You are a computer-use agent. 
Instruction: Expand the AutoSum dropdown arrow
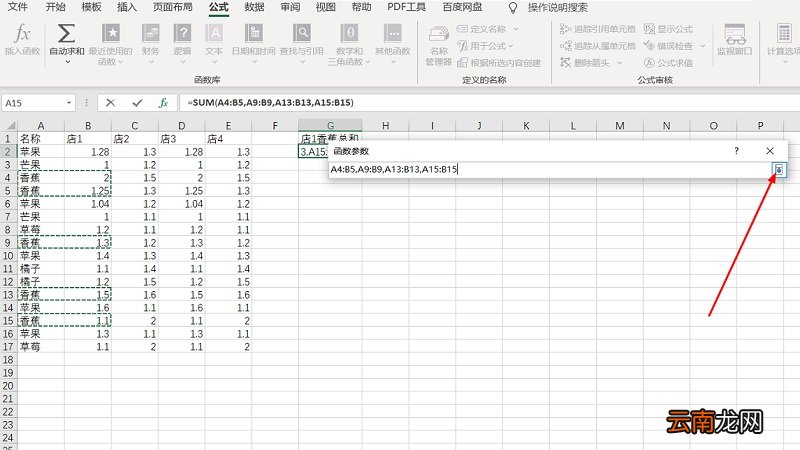pyautogui.click(x=67, y=62)
